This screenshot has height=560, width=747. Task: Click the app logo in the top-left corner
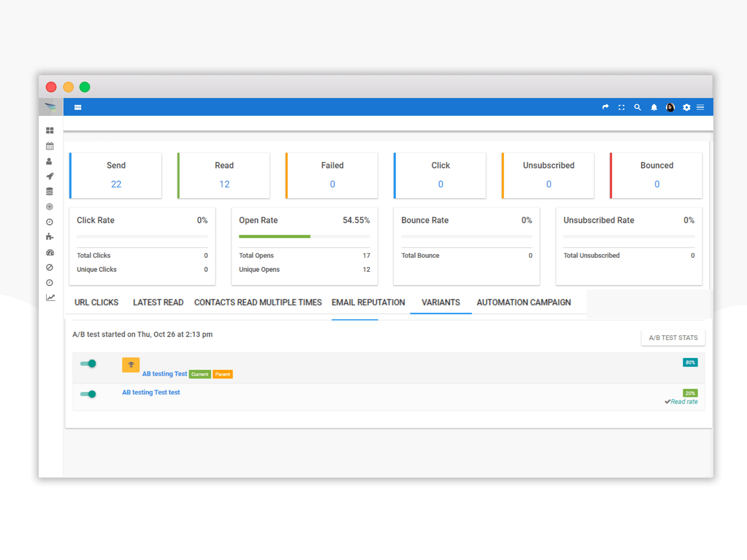coord(50,107)
